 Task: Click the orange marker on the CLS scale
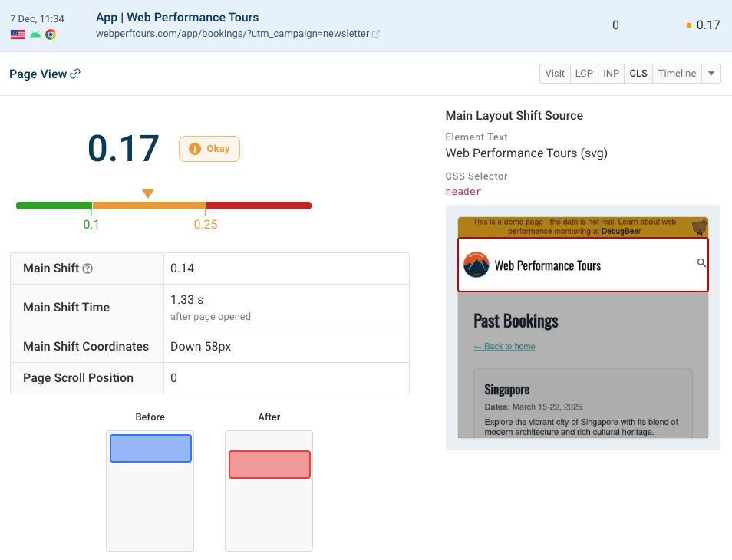(148, 193)
